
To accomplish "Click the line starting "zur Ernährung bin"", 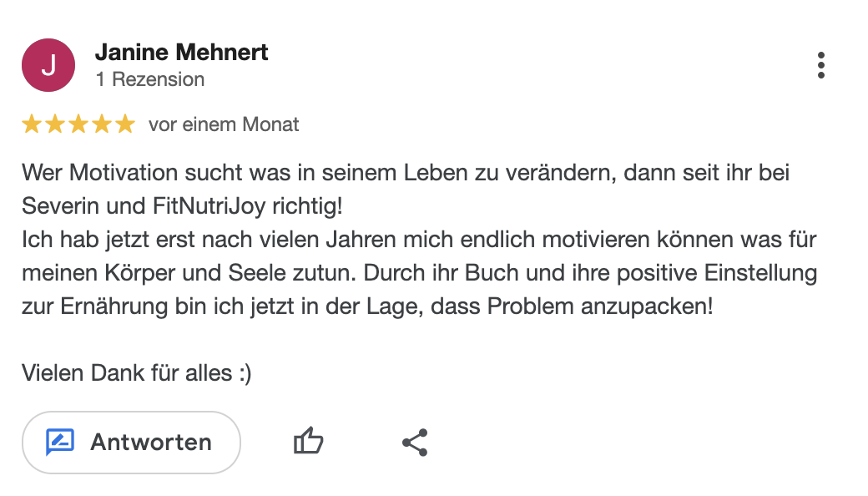I will coord(367,306).
